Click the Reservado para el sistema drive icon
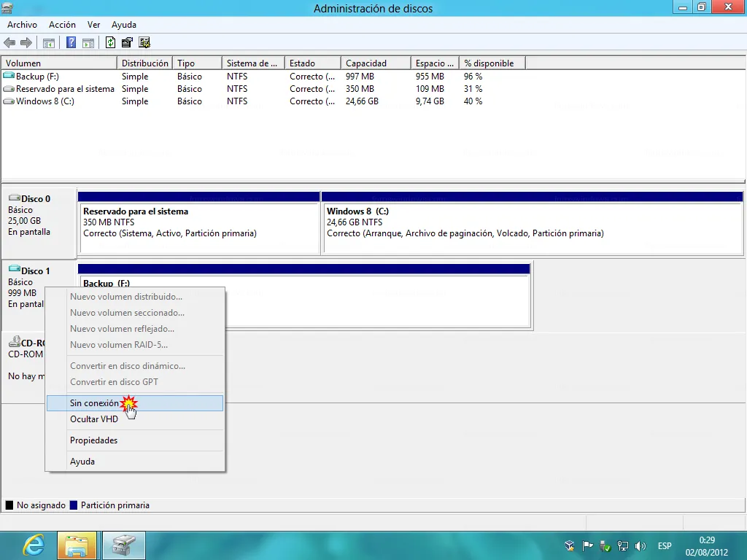This screenshot has height=560, width=747. pos(9,88)
